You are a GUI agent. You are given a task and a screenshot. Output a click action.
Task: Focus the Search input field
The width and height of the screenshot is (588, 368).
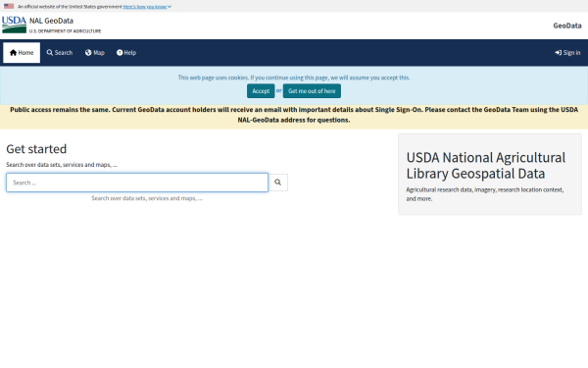point(137,183)
